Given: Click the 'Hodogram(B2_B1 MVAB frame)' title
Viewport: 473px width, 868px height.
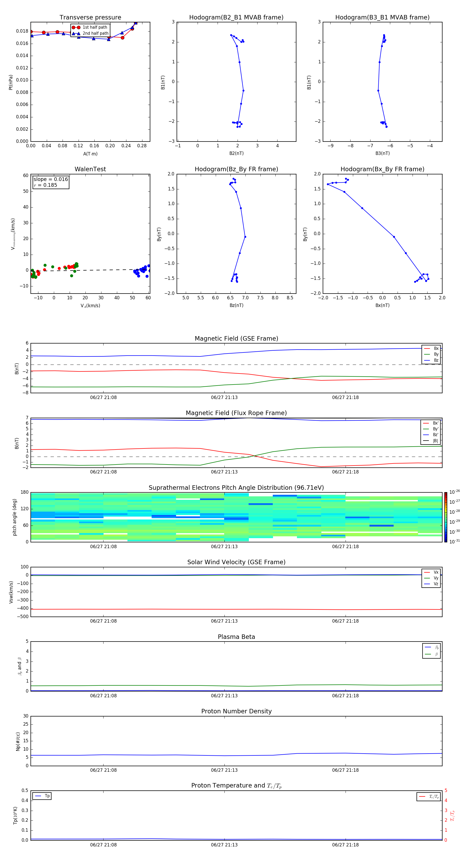Looking at the screenshot, I should click(x=236, y=18).
